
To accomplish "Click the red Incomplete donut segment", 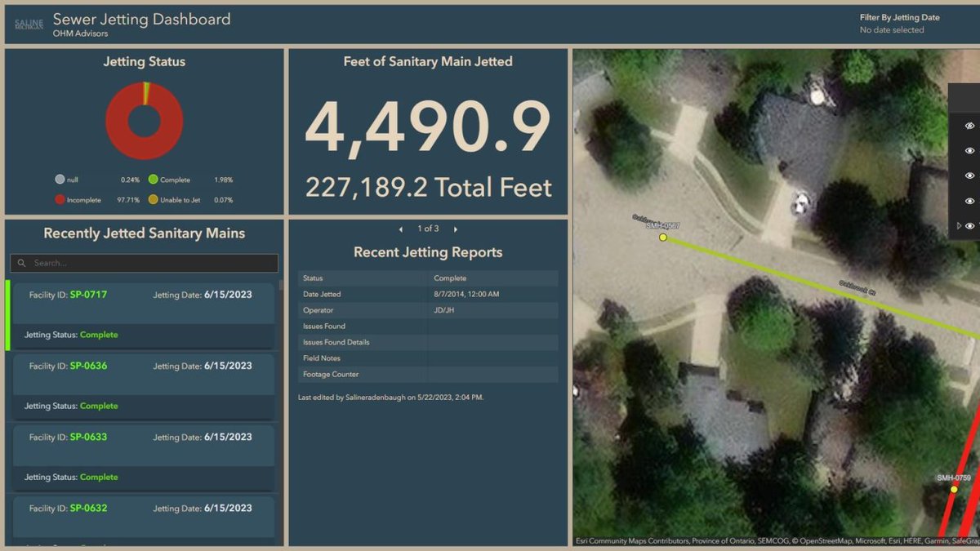I will pyautogui.click(x=145, y=150).
